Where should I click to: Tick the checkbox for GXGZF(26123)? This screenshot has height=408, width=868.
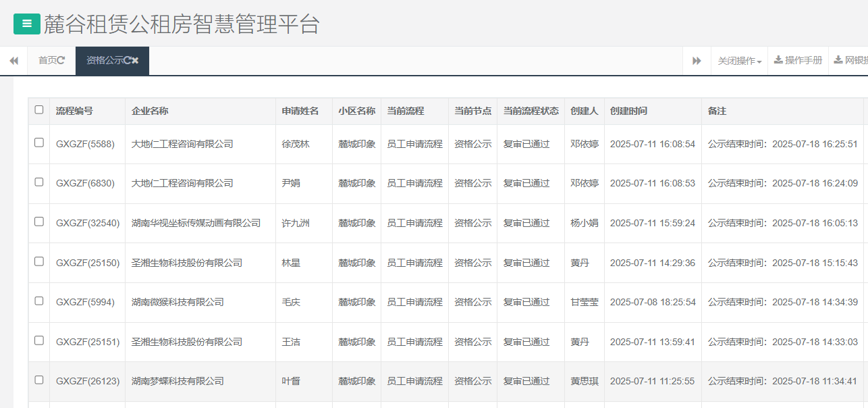click(39, 380)
